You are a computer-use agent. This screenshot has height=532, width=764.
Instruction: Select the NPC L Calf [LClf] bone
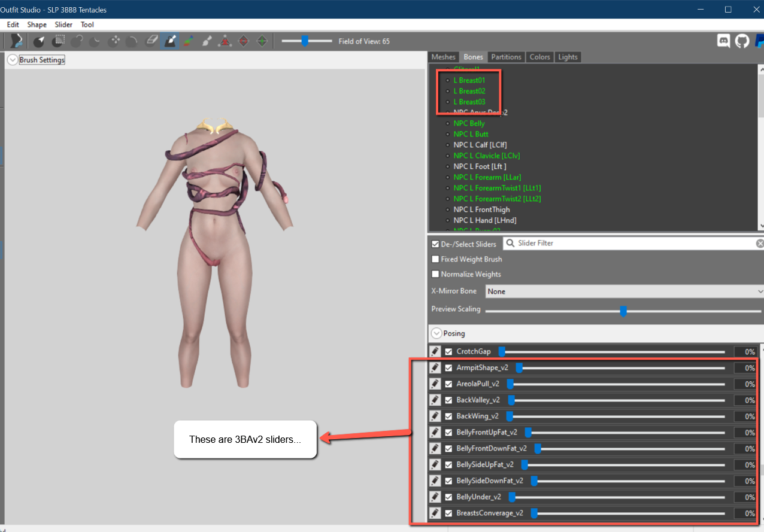point(481,145)
